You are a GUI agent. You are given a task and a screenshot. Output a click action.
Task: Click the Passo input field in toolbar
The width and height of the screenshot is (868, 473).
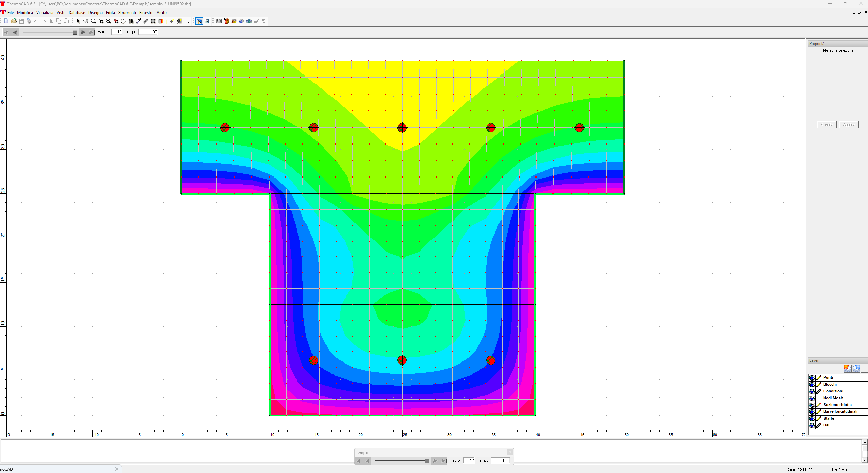tap(117, 32)
